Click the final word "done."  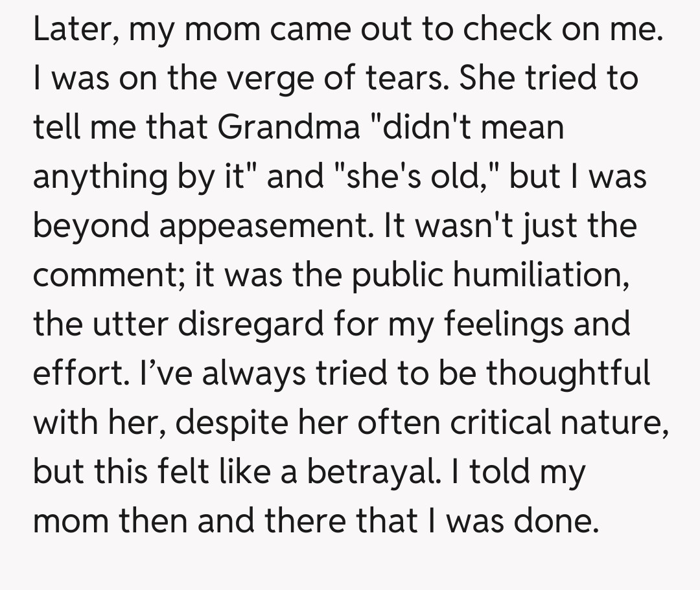coord(555,521)
